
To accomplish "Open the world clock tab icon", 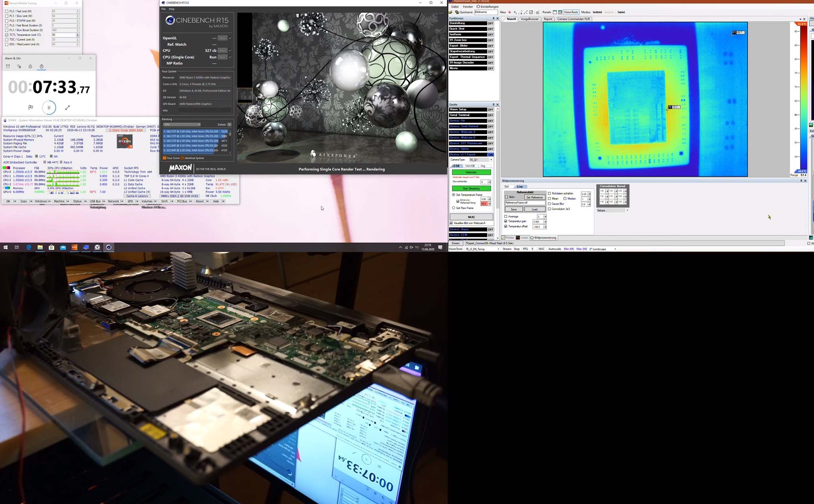I will pyautogui.click(x=19, y=66).
